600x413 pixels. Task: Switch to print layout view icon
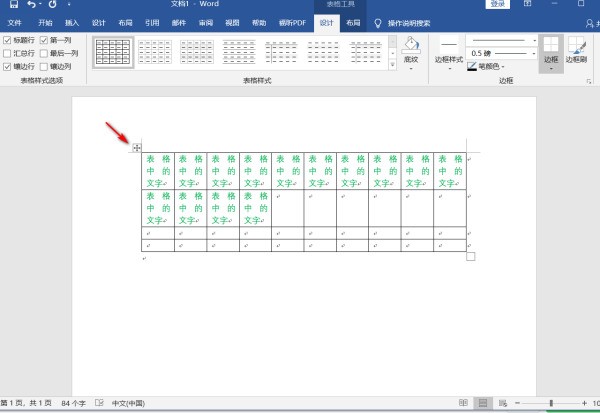[x=483, y=403]
